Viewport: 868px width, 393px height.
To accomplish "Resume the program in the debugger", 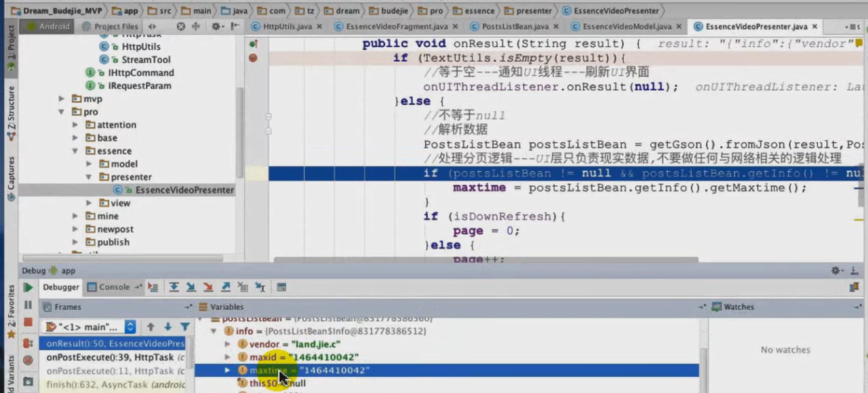I will 28,288.
